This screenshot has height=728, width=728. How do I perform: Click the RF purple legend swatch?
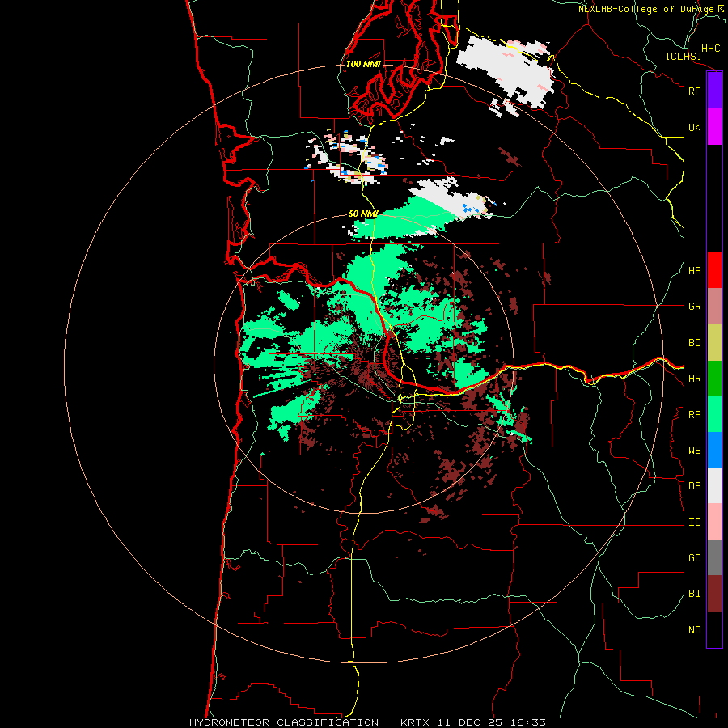(x=714, y=91)
